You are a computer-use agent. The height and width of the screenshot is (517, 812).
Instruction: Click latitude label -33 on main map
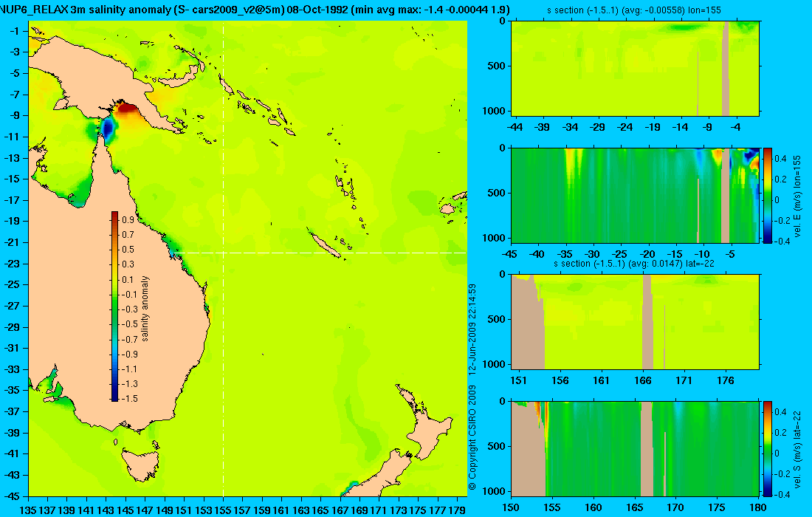(12, 369)
